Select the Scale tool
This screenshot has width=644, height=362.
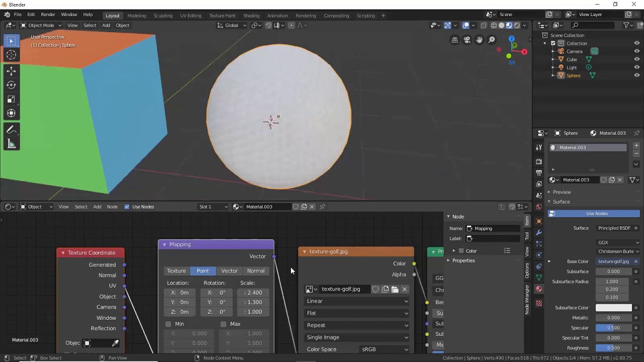[x=11, y=99]
